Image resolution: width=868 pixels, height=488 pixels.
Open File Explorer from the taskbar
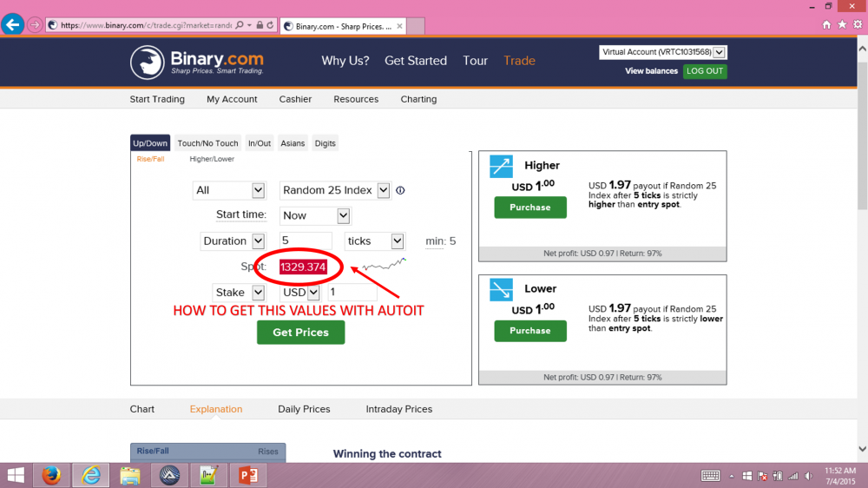(x=130, y=475)
